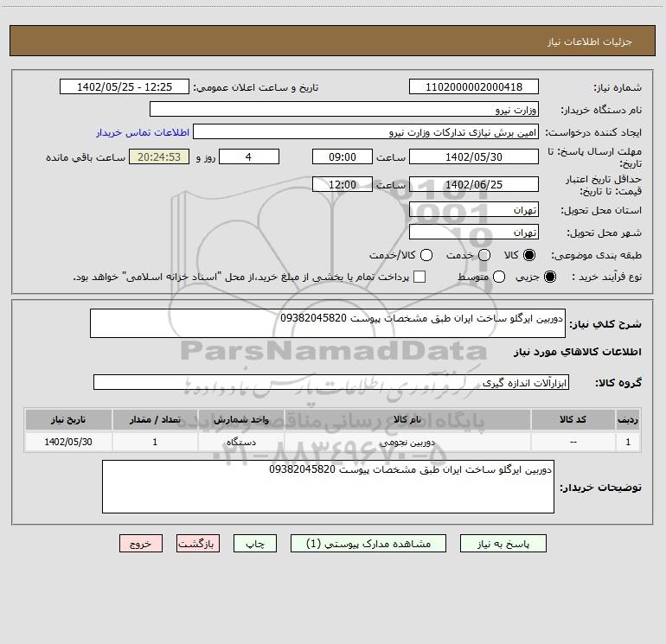Click the پاسخ به نیاز button
Image resolution: width=666 pixels, height=644 pixels.
coord(503,544)
